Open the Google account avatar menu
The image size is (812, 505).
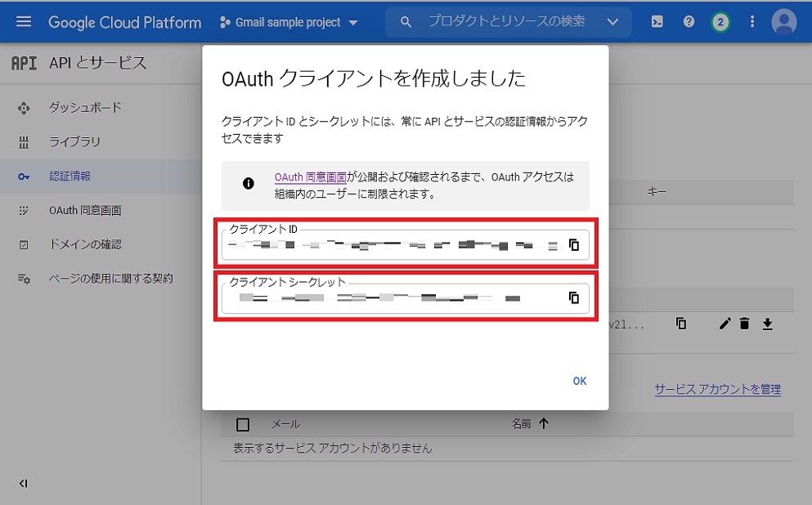(783, 21)
